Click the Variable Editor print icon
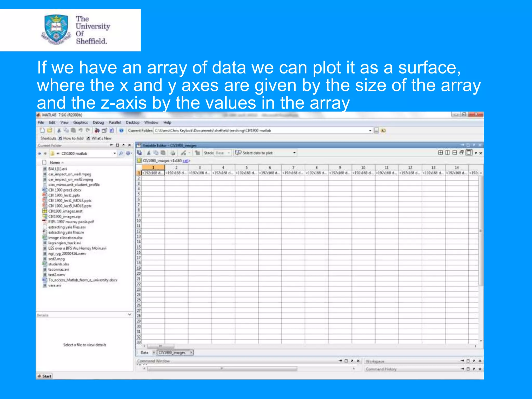Viewport: 532px width, 399px height. (173, 153)
